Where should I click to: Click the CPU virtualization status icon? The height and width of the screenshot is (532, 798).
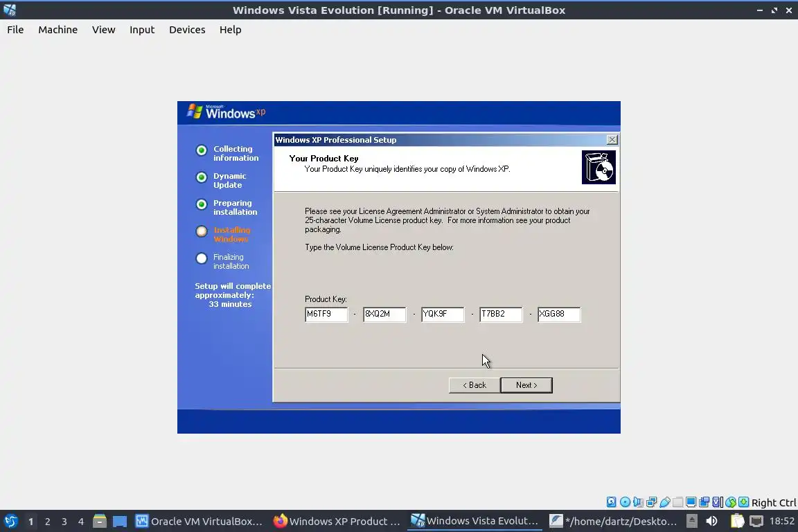point(718,502)
